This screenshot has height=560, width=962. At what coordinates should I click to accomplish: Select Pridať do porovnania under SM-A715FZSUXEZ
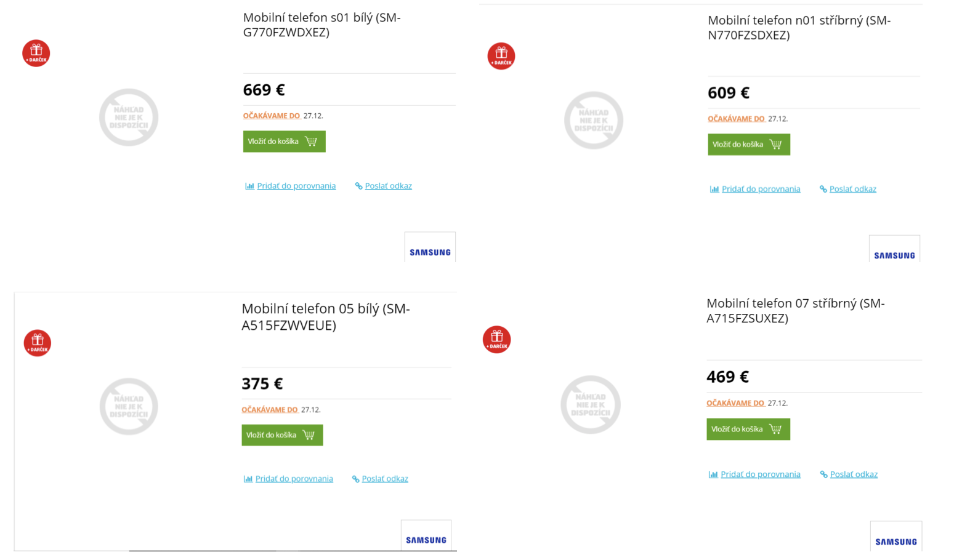click(x=761, y=474)
